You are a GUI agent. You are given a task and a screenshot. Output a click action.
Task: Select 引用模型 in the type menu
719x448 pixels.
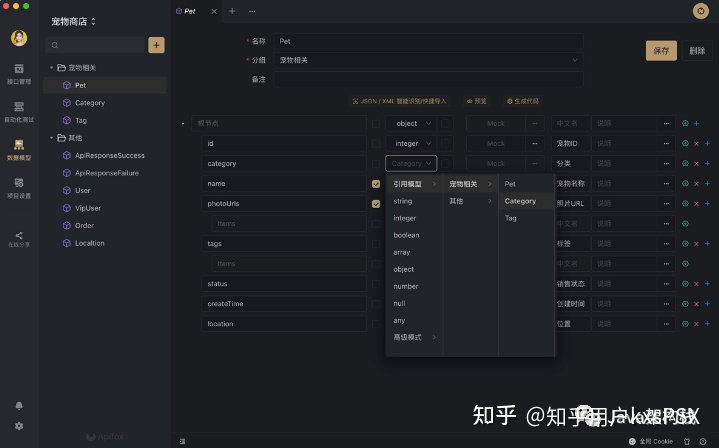coord(414,184)
